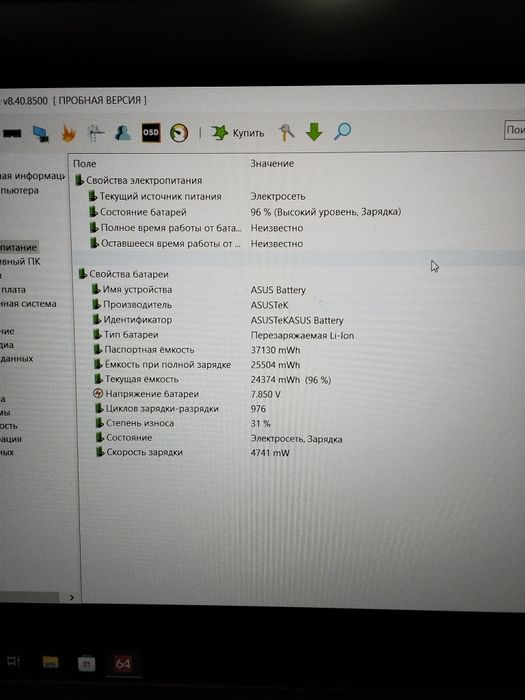The height and width of the screenshot is (700, 525).
Task: Click the 24374 mWh (96 %) value
Action: 291,380
